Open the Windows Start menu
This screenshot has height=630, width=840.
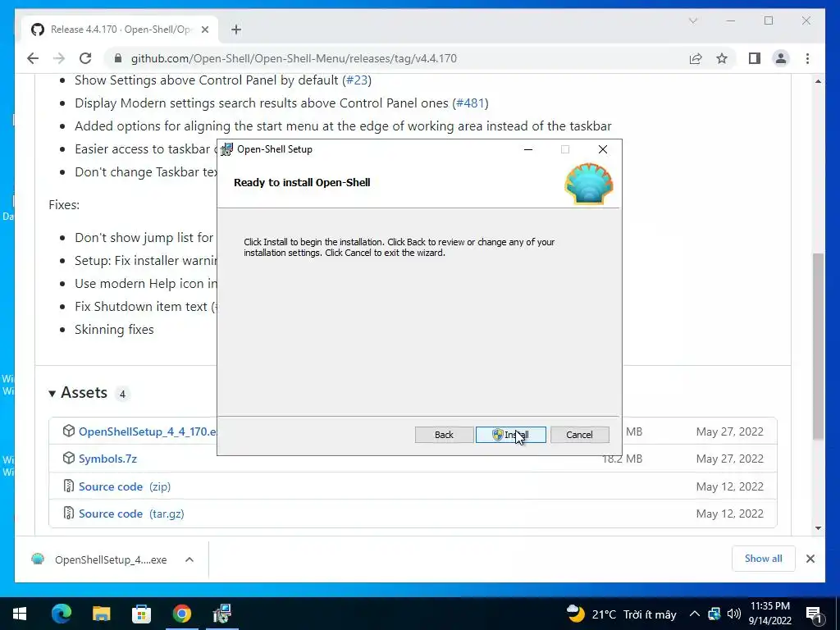(20, 614)
